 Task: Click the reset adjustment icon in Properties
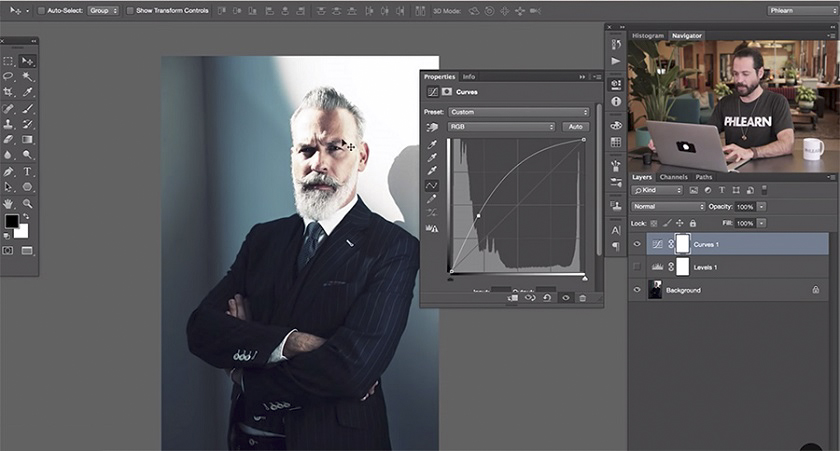[547, 298]
